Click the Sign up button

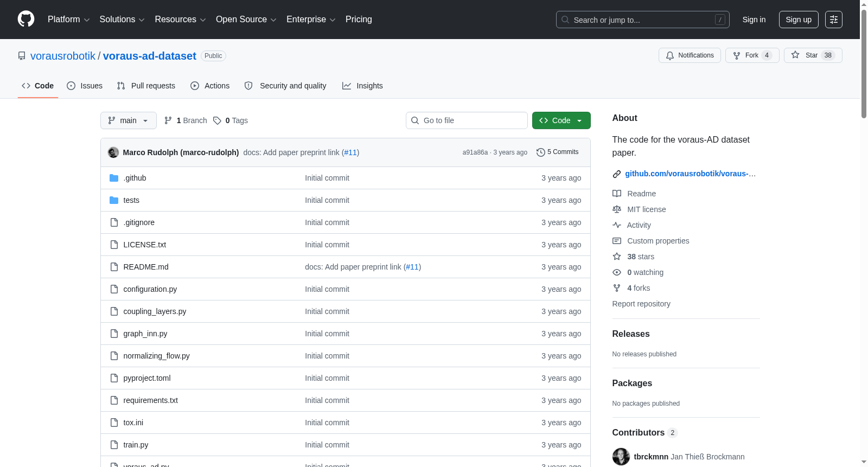tap(799, 20)
